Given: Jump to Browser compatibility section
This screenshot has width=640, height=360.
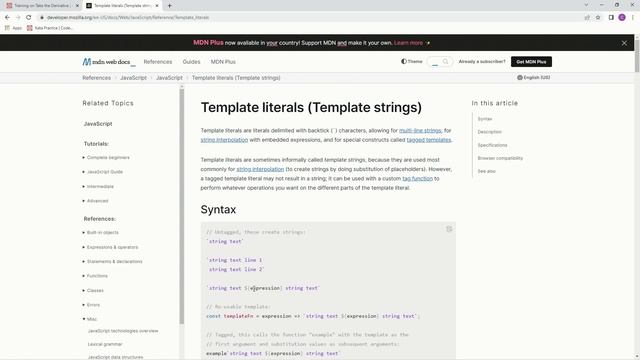Looking at the screenshot, I should point(500,158).
